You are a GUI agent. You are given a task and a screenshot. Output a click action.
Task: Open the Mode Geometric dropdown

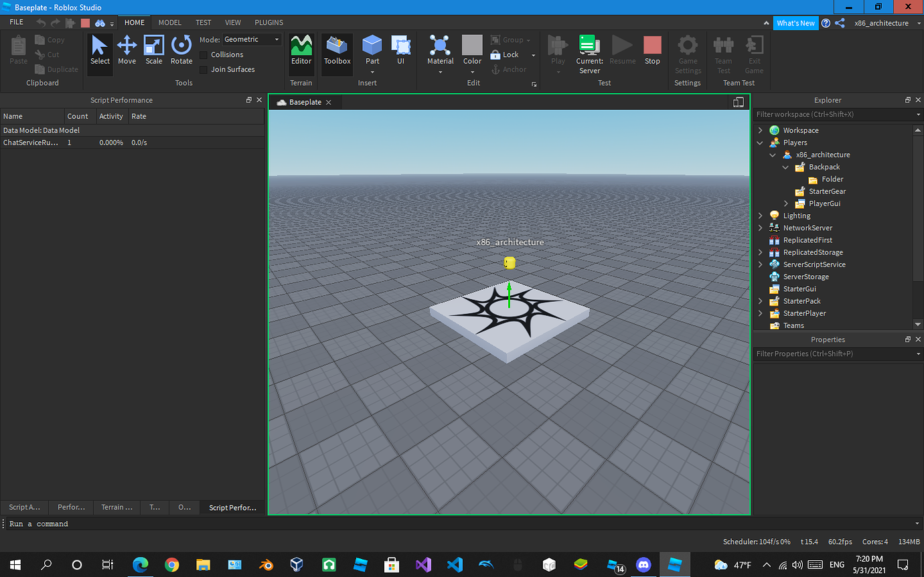click(x=252, y=39)
